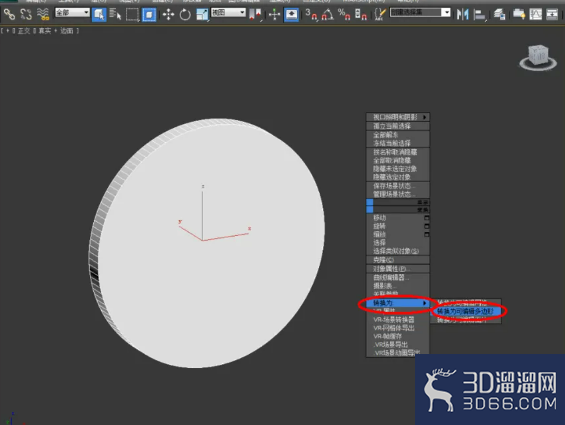The width and height of the screenshot is (565, 425).
Task: Choose 隐藏未选定对象 in context menu
Action: (x=398, y=169)
